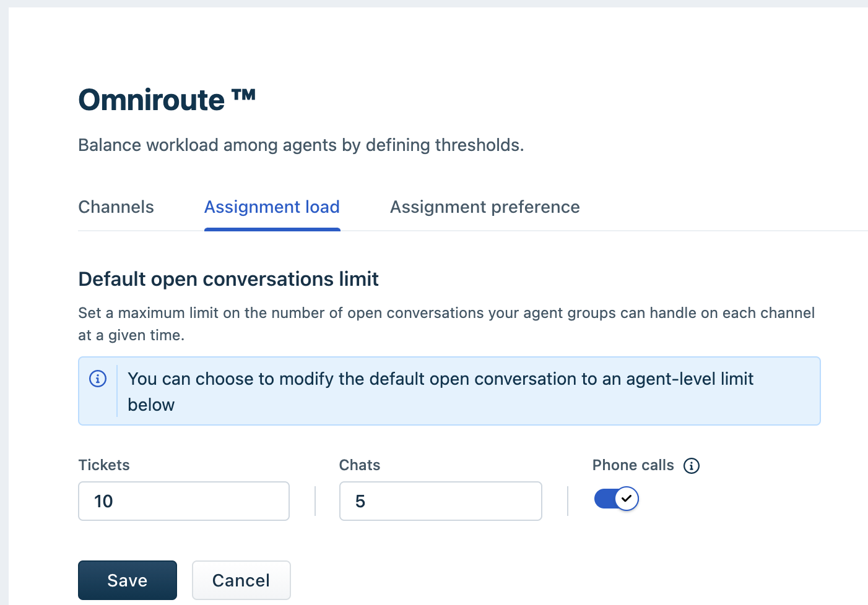Viewport: 868px width, 605px height.
Task: Click the 'Phone calls' label
Action: pos(633,465)
